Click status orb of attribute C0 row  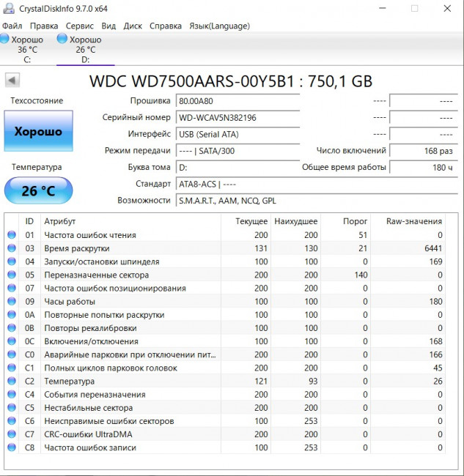click(x=12, y=354)
